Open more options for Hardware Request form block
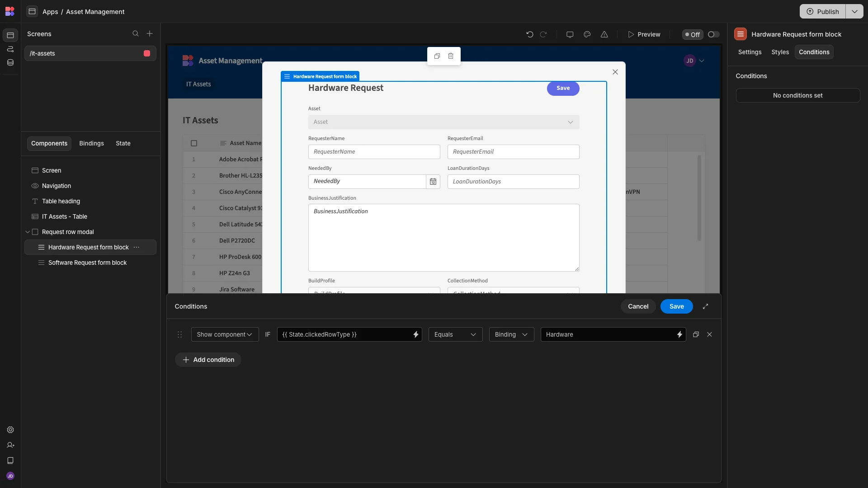The width and height of the screenshot is (868, 488). pyautogui.click(x=137, y=247)
